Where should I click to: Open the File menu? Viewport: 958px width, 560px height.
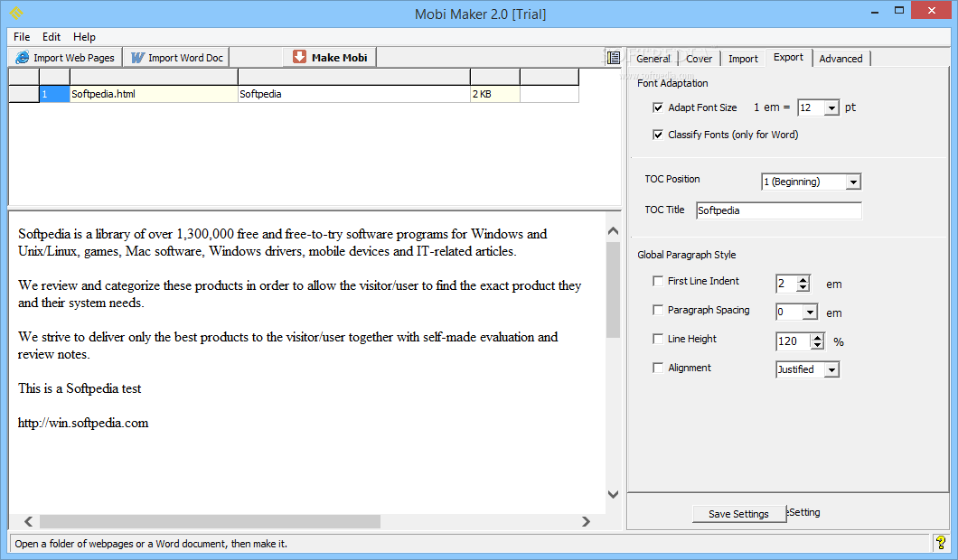coord(22,37)
